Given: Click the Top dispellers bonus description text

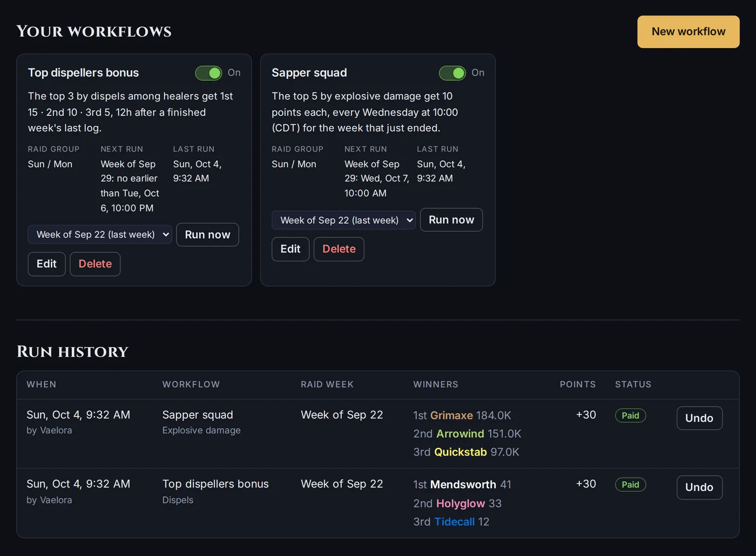Looking at the screenshot, I should click(131, 112).
